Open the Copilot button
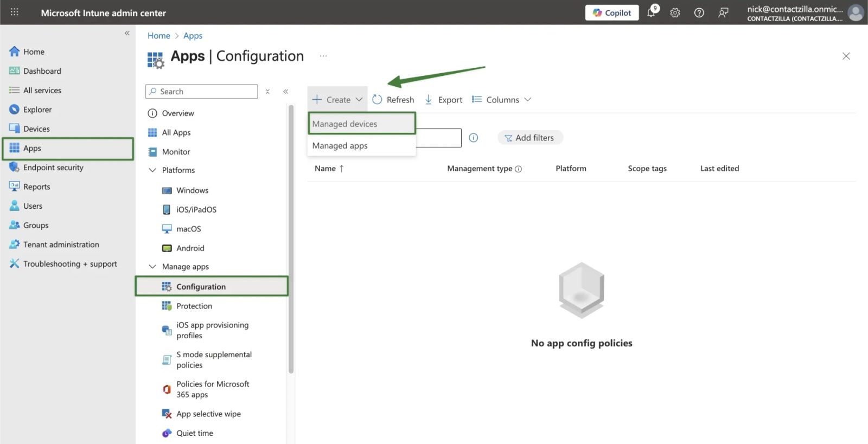 (x=612, y=12)
